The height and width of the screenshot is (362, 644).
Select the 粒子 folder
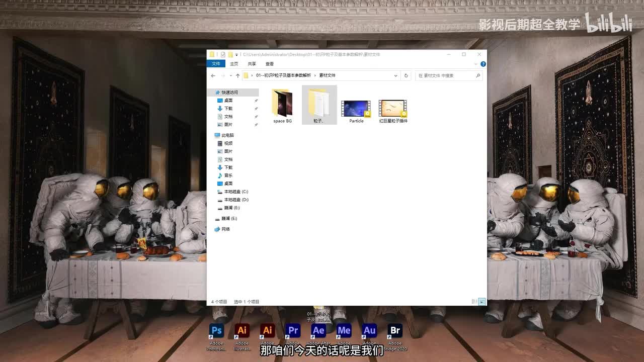tap(319, 105)
